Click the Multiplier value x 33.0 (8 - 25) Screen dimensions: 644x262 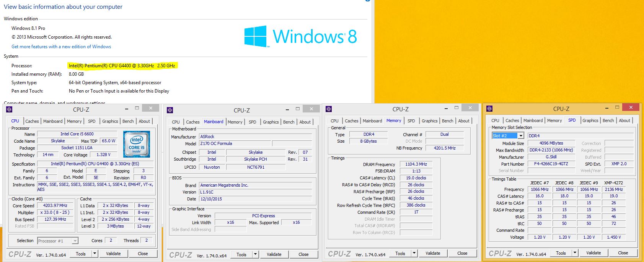tap(55, 212)
